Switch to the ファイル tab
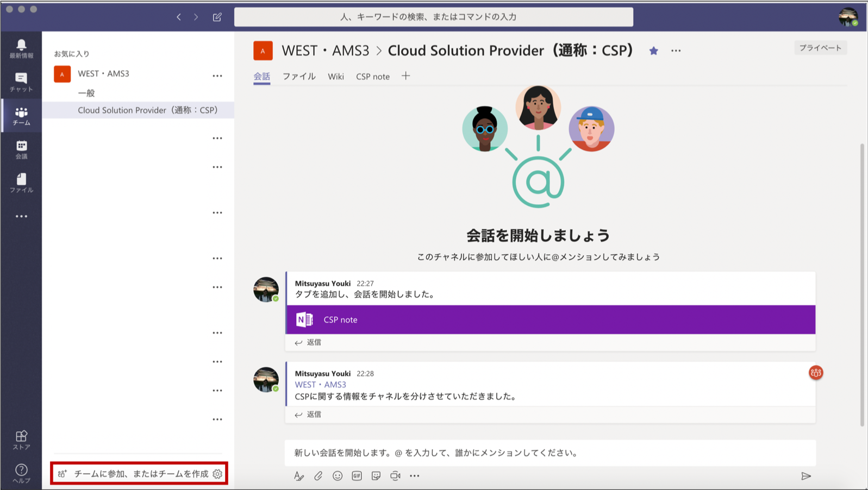The width and height of the screenshot is (868, 490). click(299, 77)
